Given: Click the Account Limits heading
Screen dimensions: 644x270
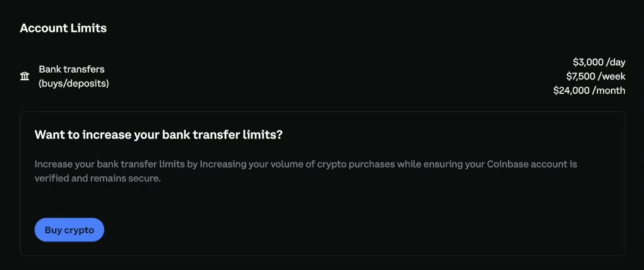Looking at the screenshot, I should point(63,28).
